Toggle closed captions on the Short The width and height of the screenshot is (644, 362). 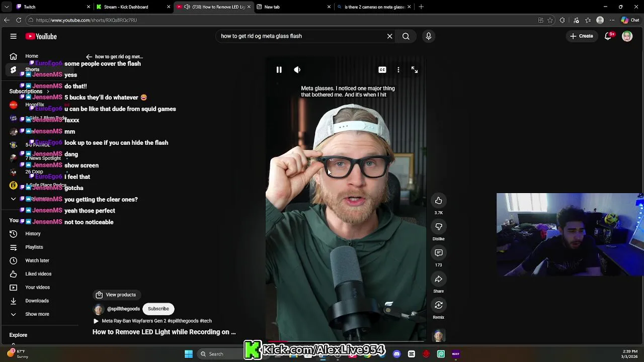tap(382, 70)
